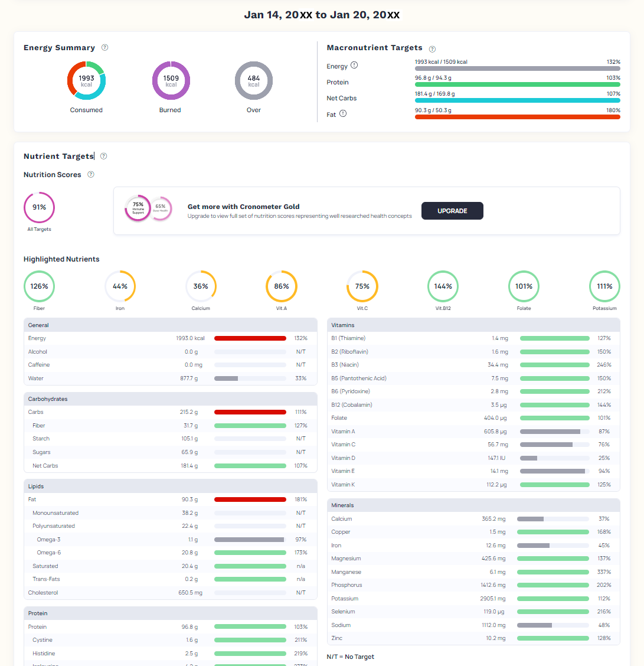Click the Consumed 1993 kcal donut chart
This screenshot has height=666, width=644.
click(x=86, y=81)
